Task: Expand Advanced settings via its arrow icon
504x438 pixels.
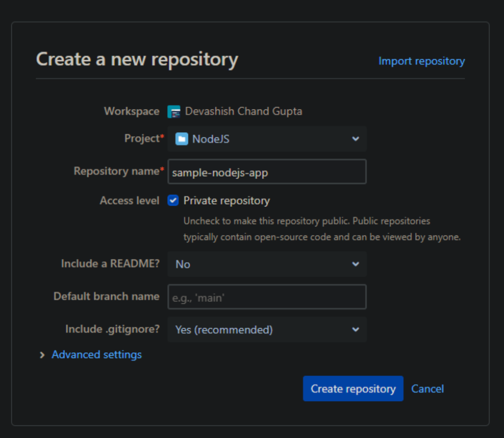Action: click(x=42, y=355)
